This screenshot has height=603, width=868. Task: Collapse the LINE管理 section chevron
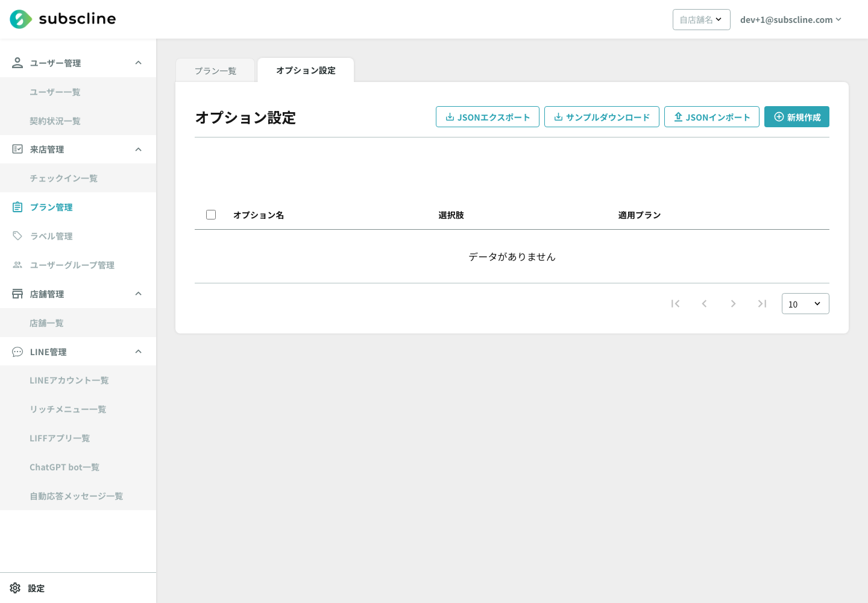(x=138, y=352)
